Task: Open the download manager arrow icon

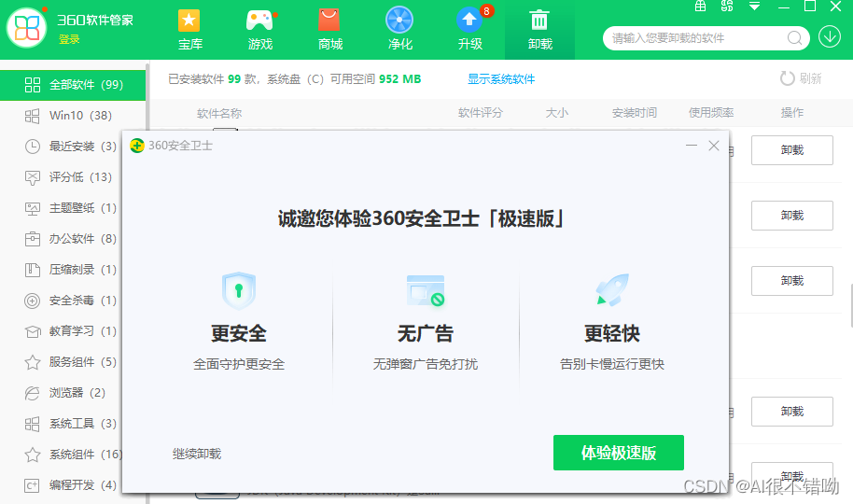Action: pos(830,37)
